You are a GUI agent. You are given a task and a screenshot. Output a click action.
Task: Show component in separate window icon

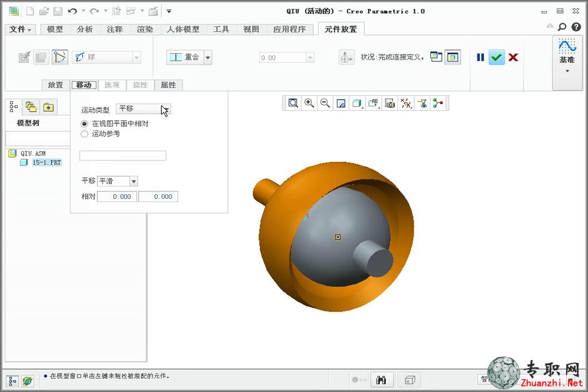[436, 57]
